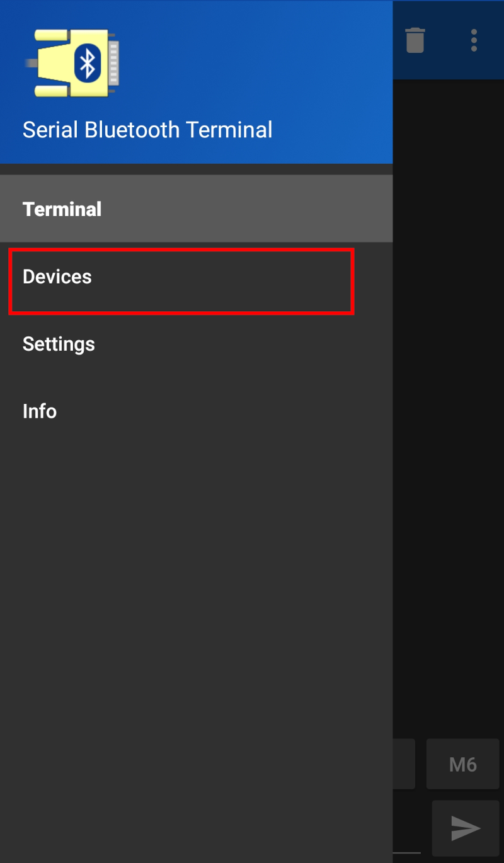Click dimmed toolbar gap between trash and overflow

445,40
